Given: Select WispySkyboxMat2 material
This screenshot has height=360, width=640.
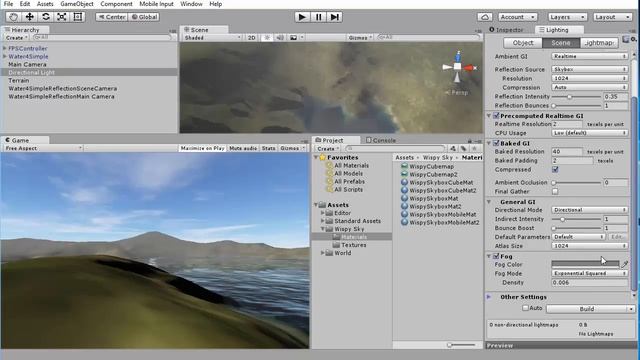Looking at the screenshot, I should point(435,207).
